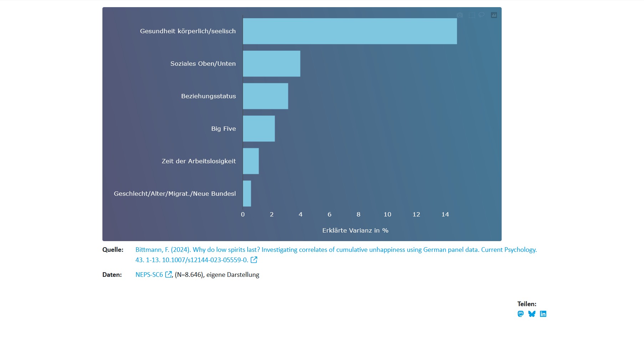Click external link icon next to NEPS-SC6

pos(168,275)
